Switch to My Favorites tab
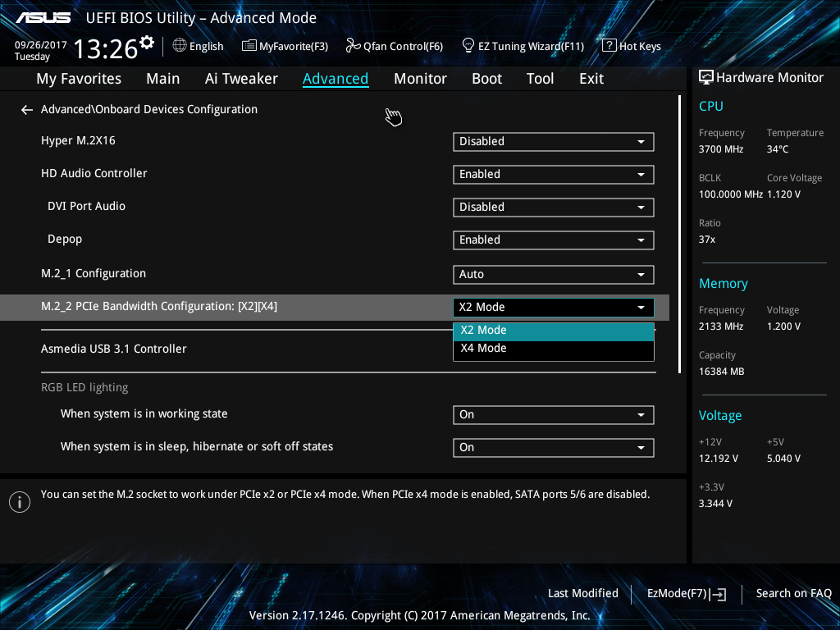The image size is (840, 630). coord(79,79)
